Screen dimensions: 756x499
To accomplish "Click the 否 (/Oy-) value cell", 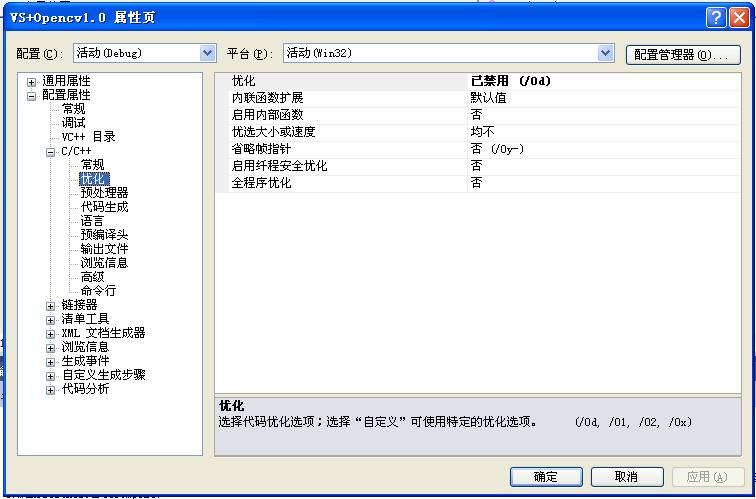I will coord(604,149).
